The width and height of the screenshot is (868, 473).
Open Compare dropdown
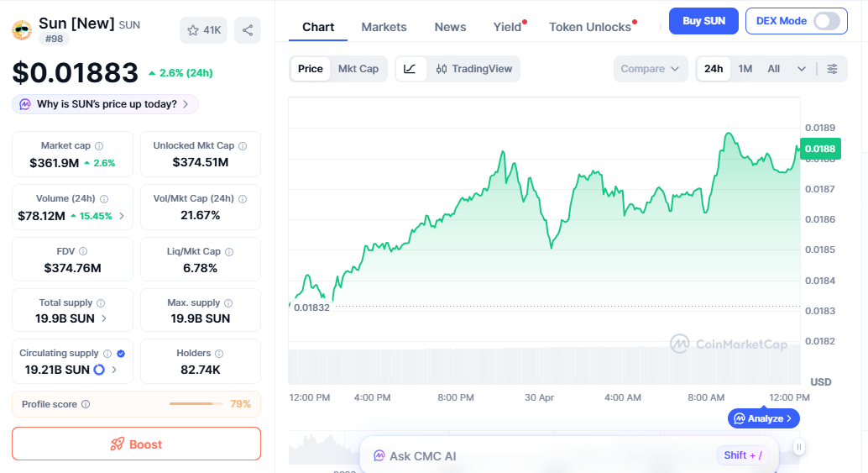650,69
